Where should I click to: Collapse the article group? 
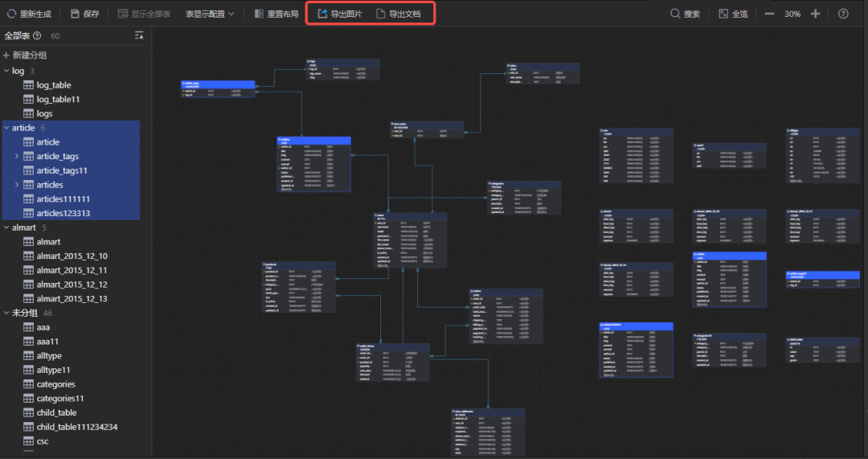click(x=6, y=128)
